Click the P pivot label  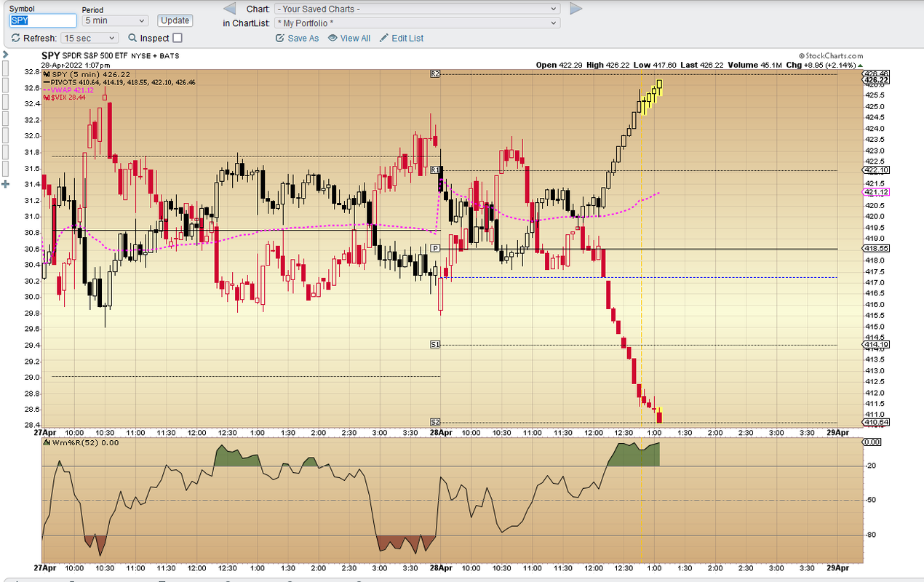[x=435, y=248]
